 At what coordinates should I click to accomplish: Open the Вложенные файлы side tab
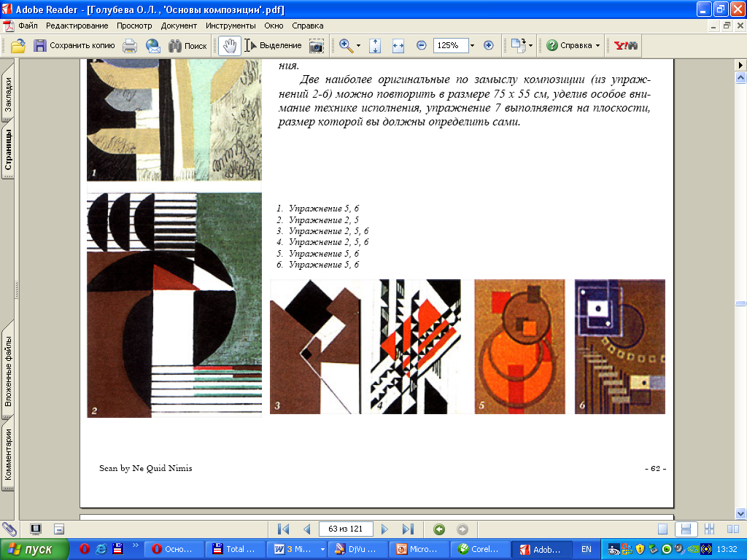[x=7, y=371]
